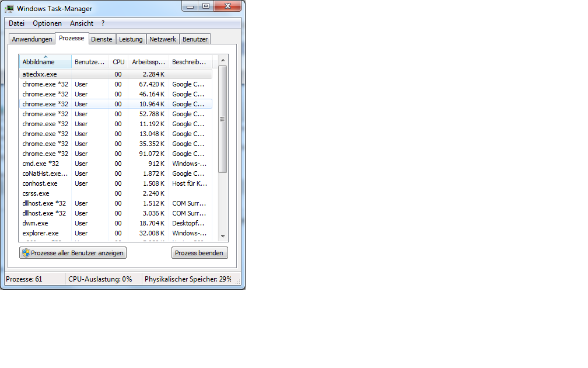Open the Benutzer tab
Viewport: 588px width, 368px height.
(195, 39)
